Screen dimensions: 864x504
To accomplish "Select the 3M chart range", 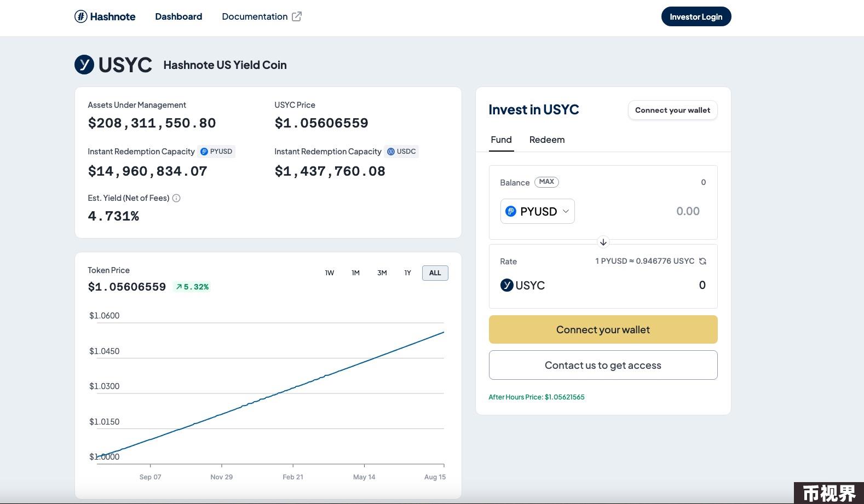I will click(382, 273).
